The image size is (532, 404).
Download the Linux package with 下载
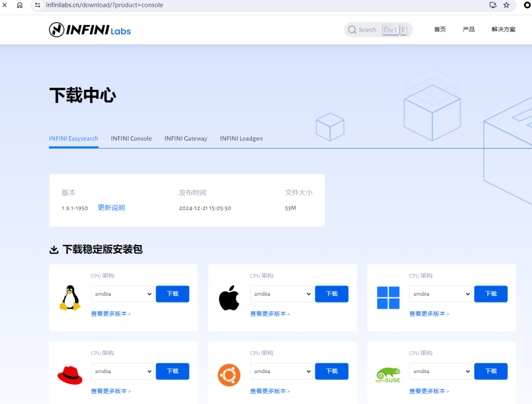pyautogui.click(x=172, y=294)
